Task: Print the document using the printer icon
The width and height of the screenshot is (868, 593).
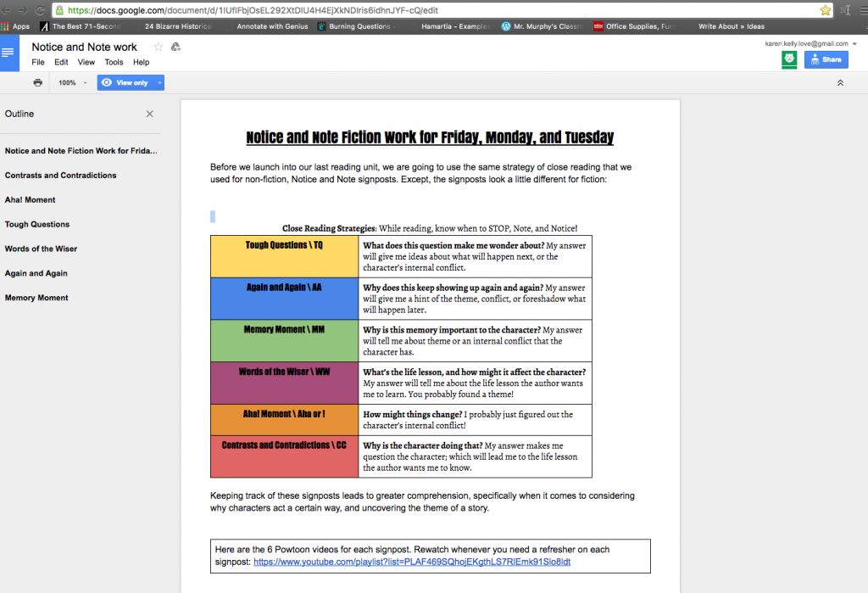Action: [37, 82]
